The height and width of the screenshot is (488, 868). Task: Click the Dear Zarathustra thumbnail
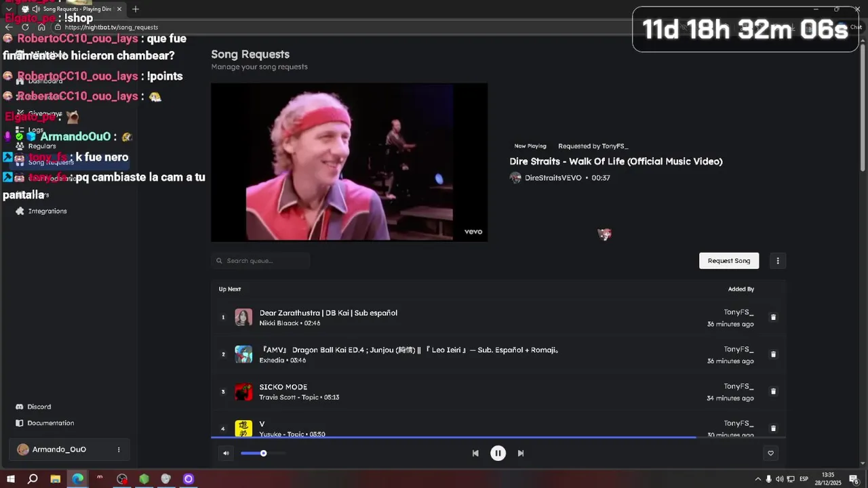pyautogui.click(x=243, y=317)
